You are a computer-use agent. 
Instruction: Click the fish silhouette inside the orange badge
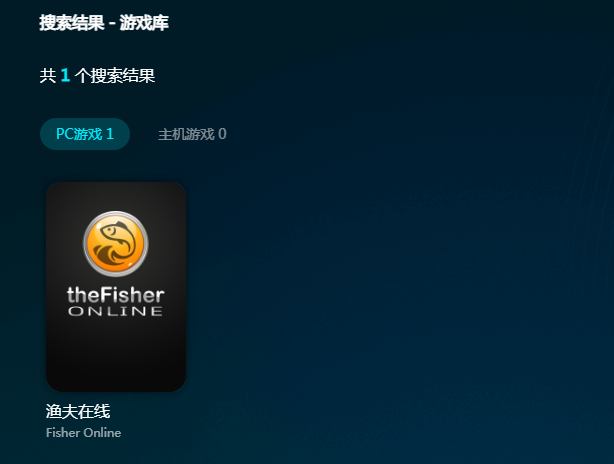point(116,244)
